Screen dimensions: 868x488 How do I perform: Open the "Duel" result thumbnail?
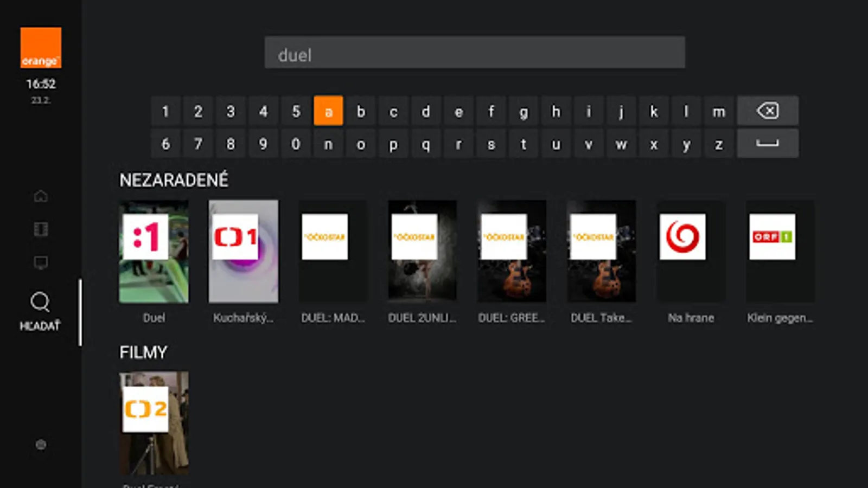click(x=154, y=251)
